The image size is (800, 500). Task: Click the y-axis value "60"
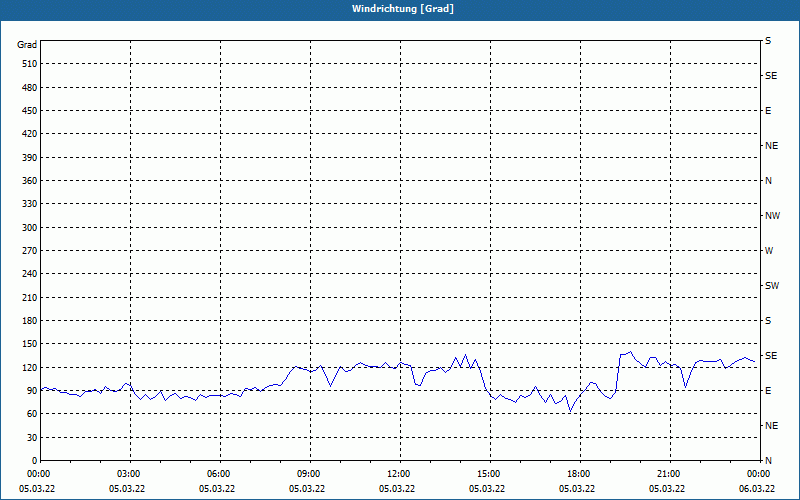[32, 414]
